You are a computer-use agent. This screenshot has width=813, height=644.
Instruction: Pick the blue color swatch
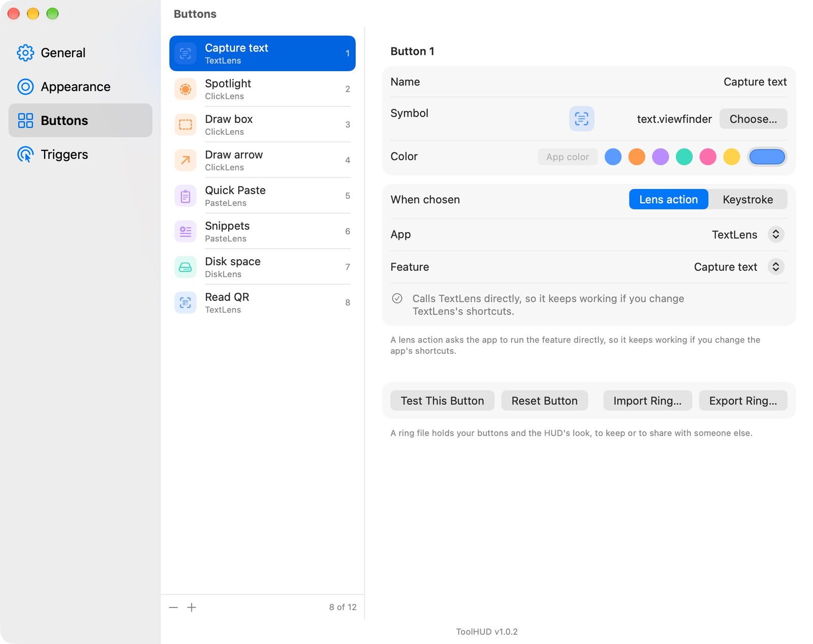pos(613,157)
